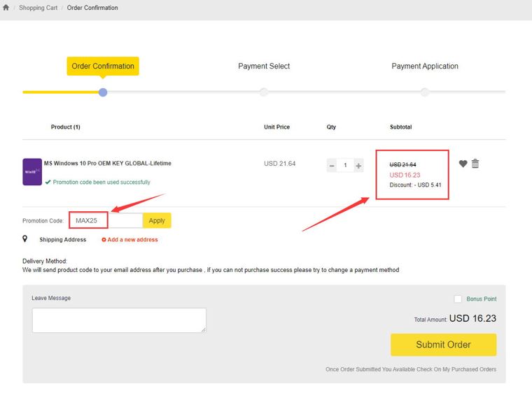Click the Payment Select progress dot

point(264,92)
